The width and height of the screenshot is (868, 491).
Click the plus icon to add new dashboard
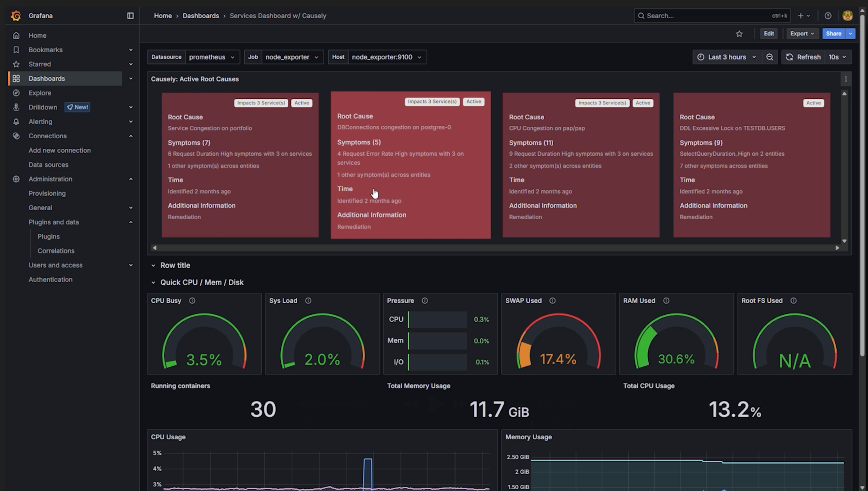coord(800,15)
